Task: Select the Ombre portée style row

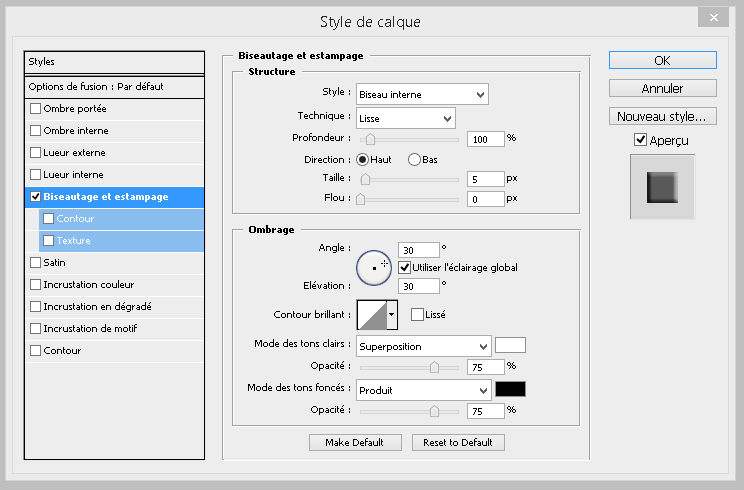Action: tap(114, 109)
